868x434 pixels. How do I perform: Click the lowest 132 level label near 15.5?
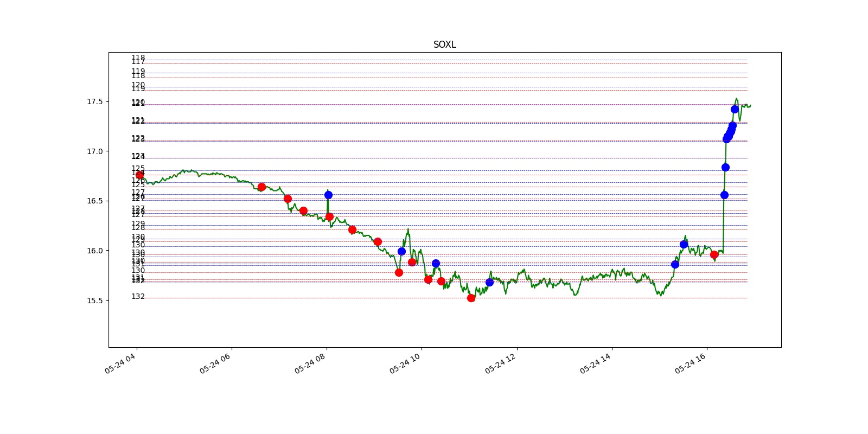pyautogui.click(x=138, y=297)
